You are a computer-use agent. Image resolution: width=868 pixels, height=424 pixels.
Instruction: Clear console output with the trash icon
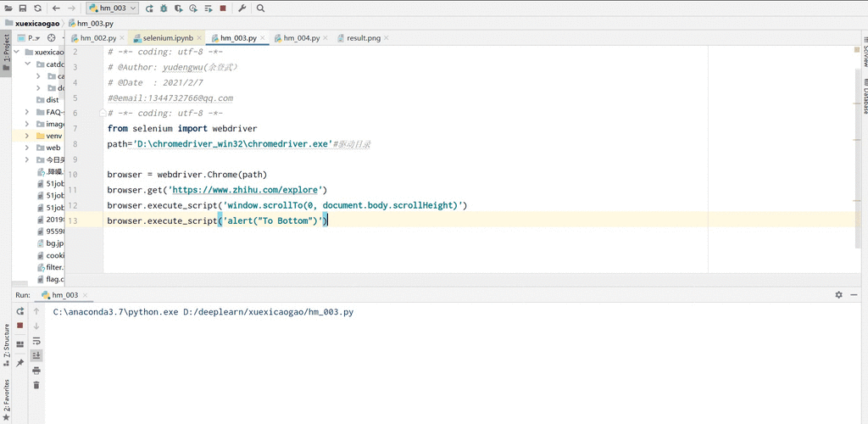click(x=36, y=385)
